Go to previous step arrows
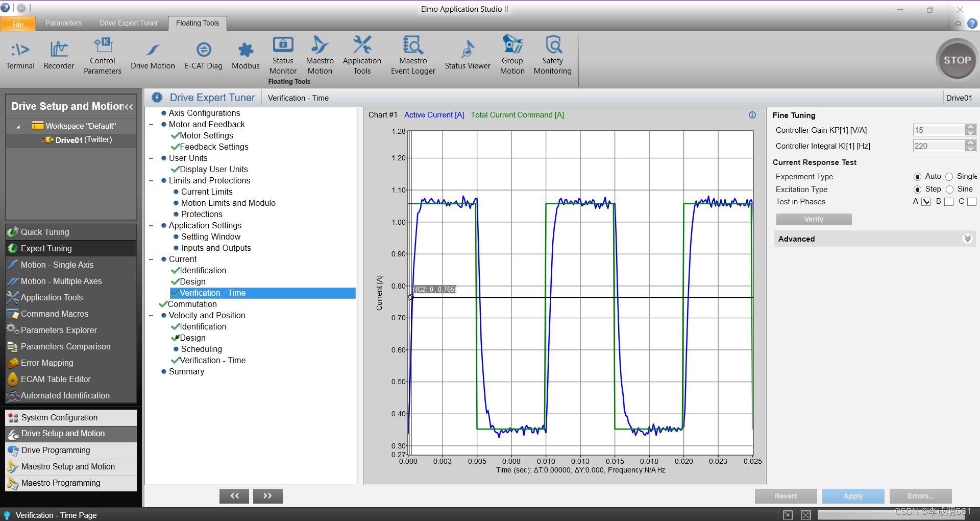 234,496
